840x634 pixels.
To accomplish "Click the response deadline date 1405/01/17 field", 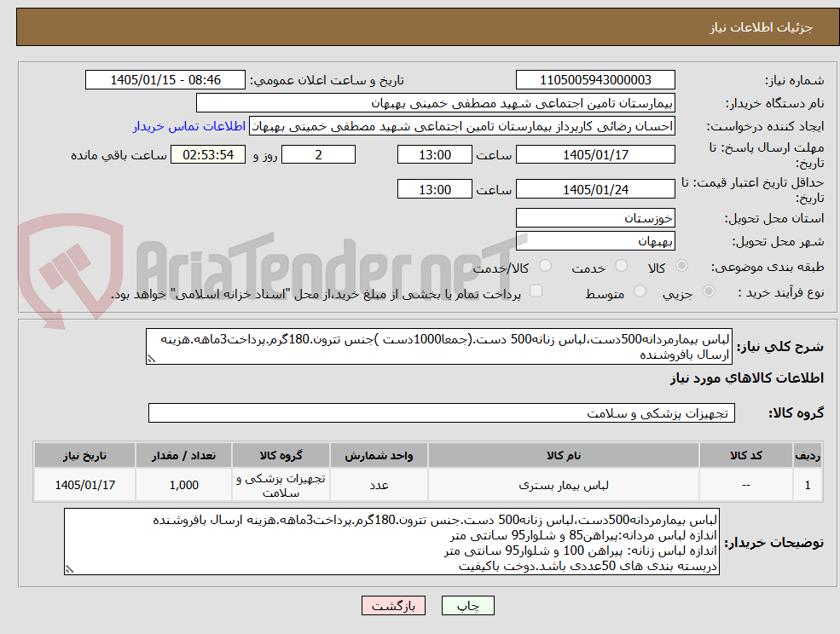I will tap(595, 155).
